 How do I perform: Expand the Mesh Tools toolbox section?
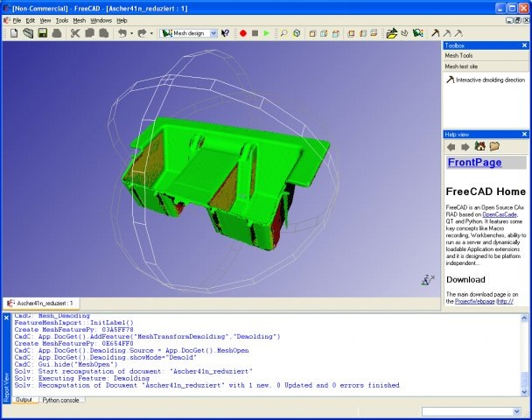(486, 56)
